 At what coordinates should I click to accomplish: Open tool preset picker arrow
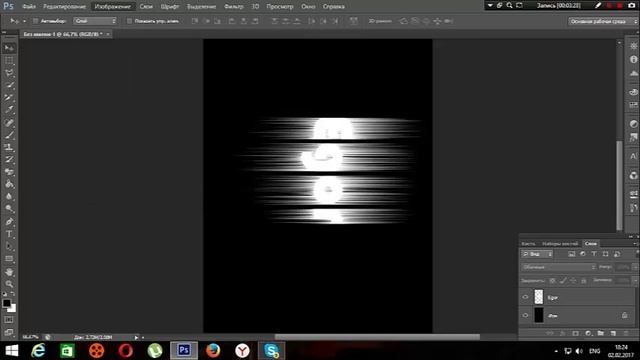(x=24, y=21)
